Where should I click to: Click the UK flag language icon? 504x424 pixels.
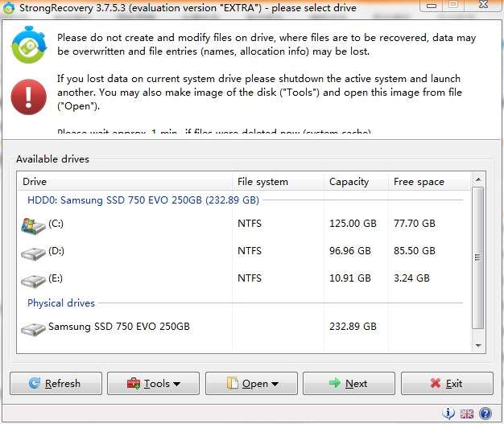tap(467, 414)
